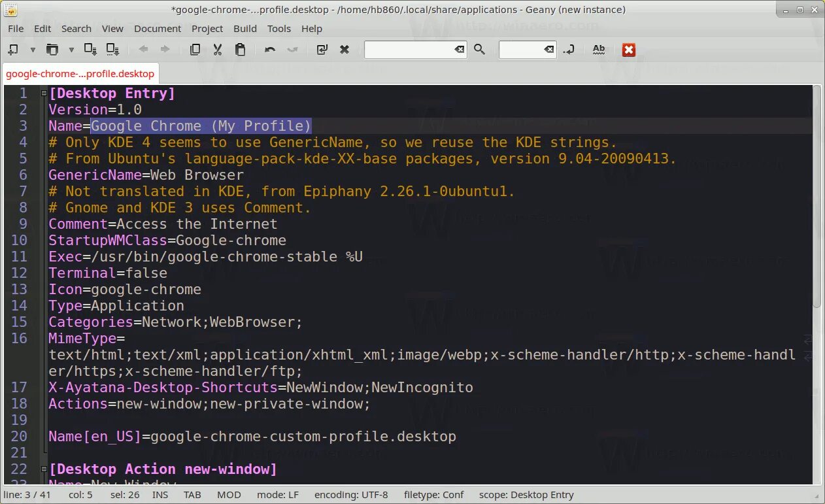Click the 'StartupWMClass=Google-chrome' line
Screen dimensions: 825x504
[x=167, y=241]
